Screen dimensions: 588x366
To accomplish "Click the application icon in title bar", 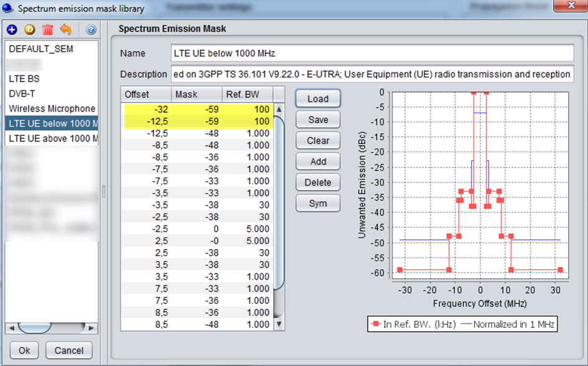I will (x=7, y=8).
